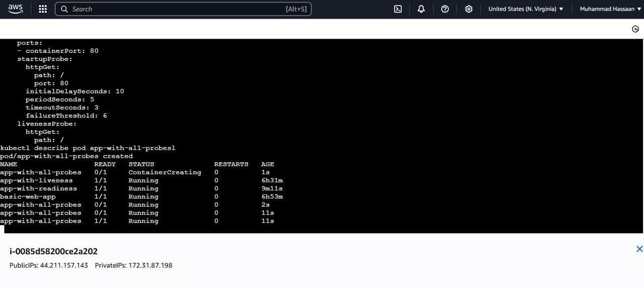
Task: Open the notifications bell
Action: click(x=421, y=9)
